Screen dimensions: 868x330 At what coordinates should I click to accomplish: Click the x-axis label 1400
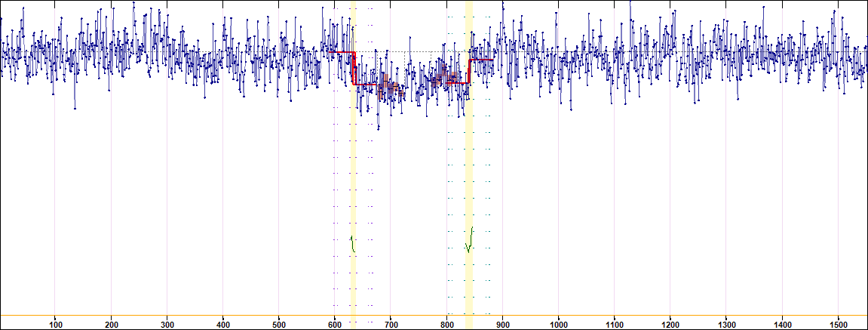click(781, 324)
